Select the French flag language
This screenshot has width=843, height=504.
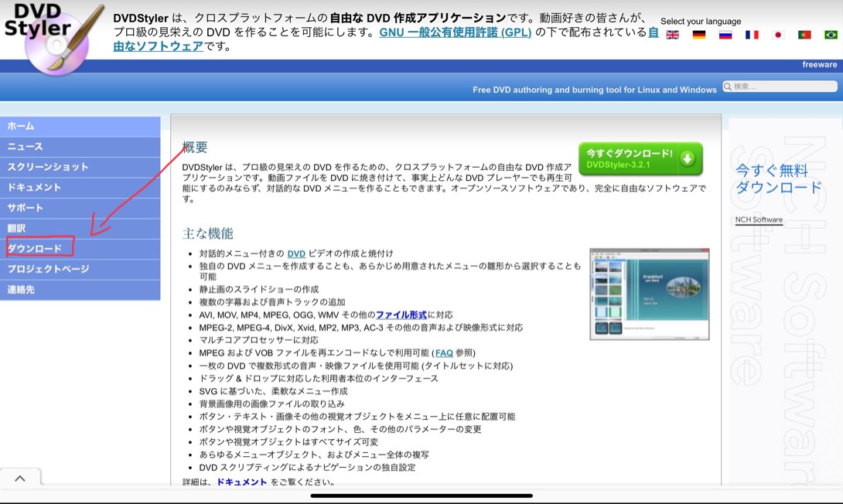click(752, 35)
